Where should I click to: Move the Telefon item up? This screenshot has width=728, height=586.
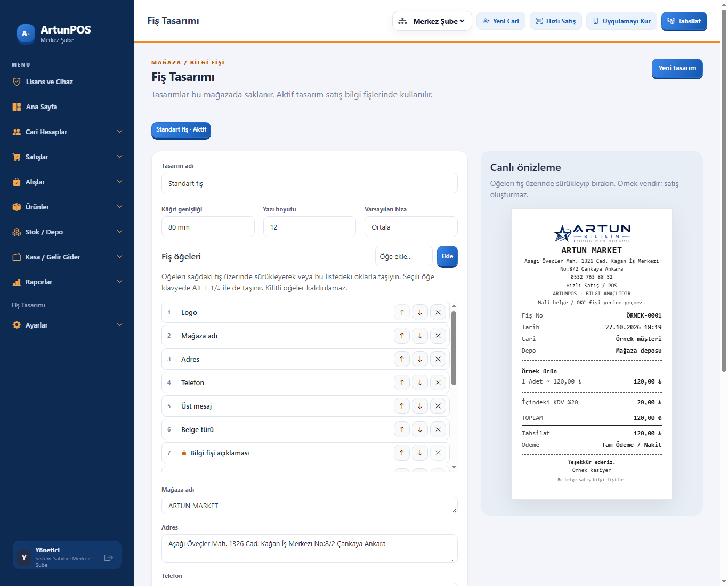402,382
